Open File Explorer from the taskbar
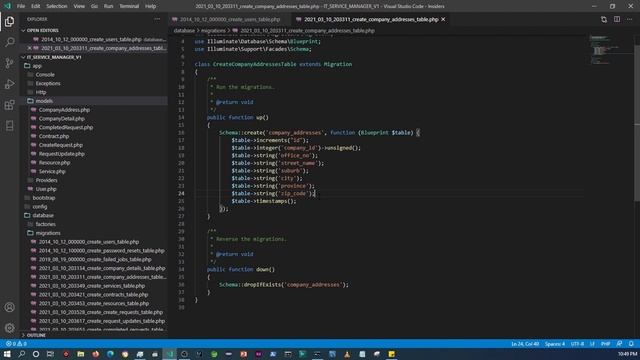640x360 pixels. 81,354
